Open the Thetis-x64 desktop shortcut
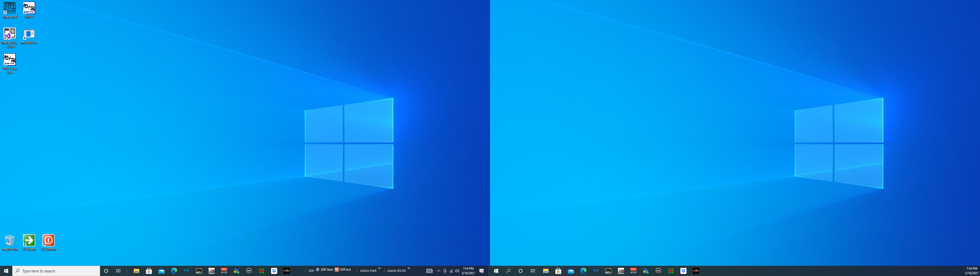Viewport: 980px width, 276px height. [x=9, y=10]
